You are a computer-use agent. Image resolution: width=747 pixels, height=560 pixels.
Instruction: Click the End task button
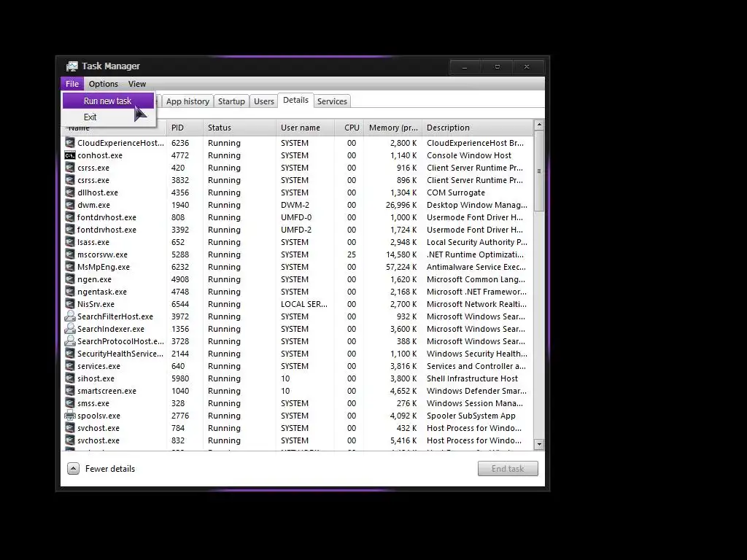[508, 469]
